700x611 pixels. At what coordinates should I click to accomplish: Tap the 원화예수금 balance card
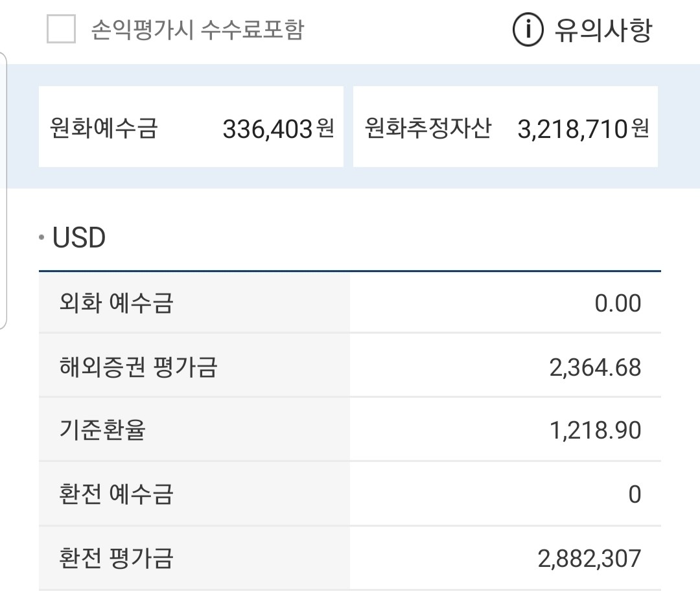pos(191,126)
